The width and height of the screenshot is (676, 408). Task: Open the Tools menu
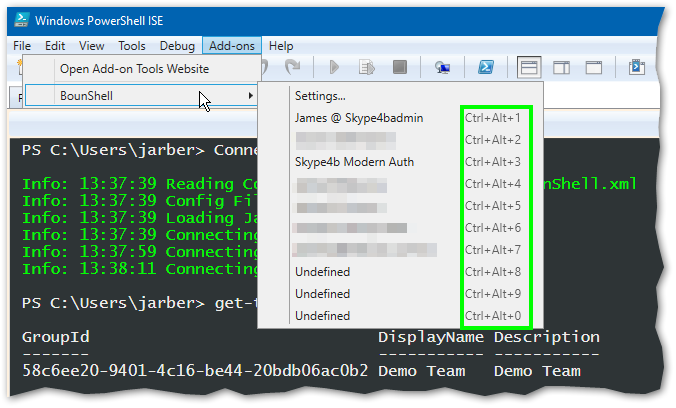tap(132, 46)
